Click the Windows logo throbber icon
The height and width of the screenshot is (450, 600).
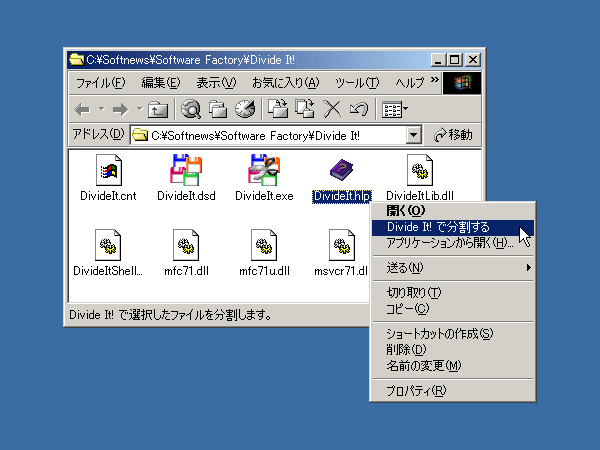tap(462, 83)
